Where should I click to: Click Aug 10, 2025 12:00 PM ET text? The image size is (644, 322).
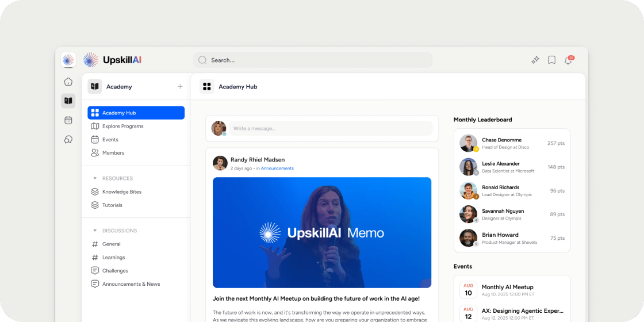pyautogui.click(x=508, y=294)
